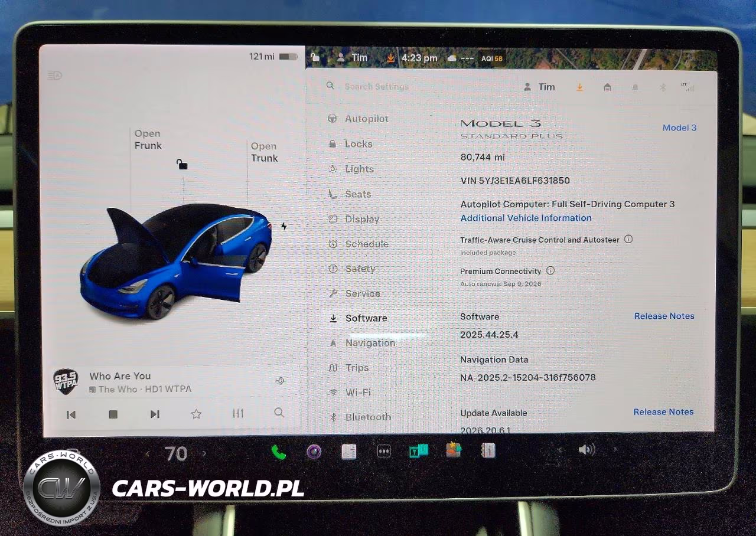Tap Bluetooth icon in settings header
The height and width of the screenshot is (536, 756).
point(663,87)
